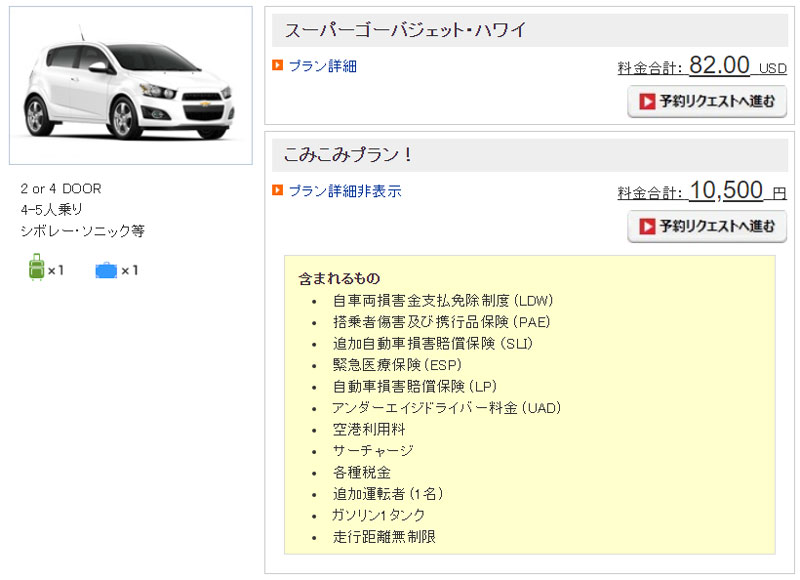800x580 pixels.
Task: Click the white Chevrolet Sonic car image
Action: point(131,86)
